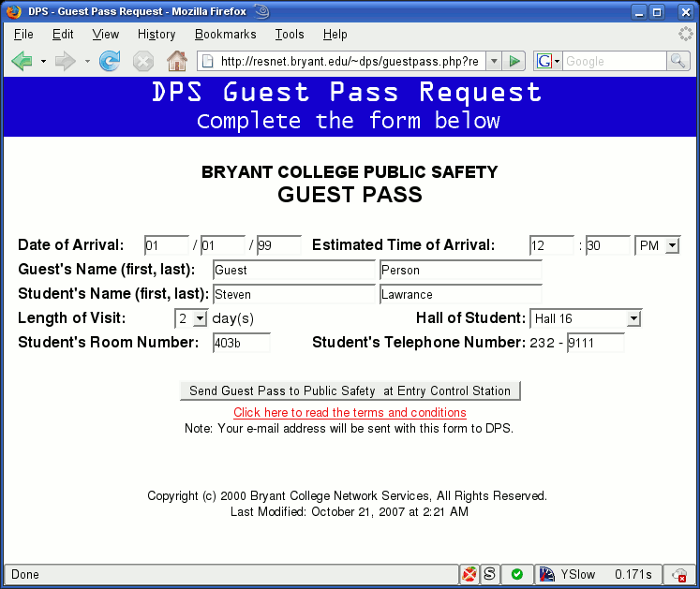The image size is (700, 589).
Task: Open the Length of Visit days dropdown
Action: coord(191,318)
